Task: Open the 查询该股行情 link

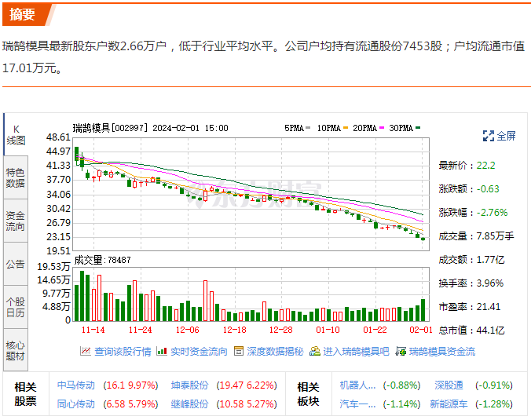Action: 123,352
